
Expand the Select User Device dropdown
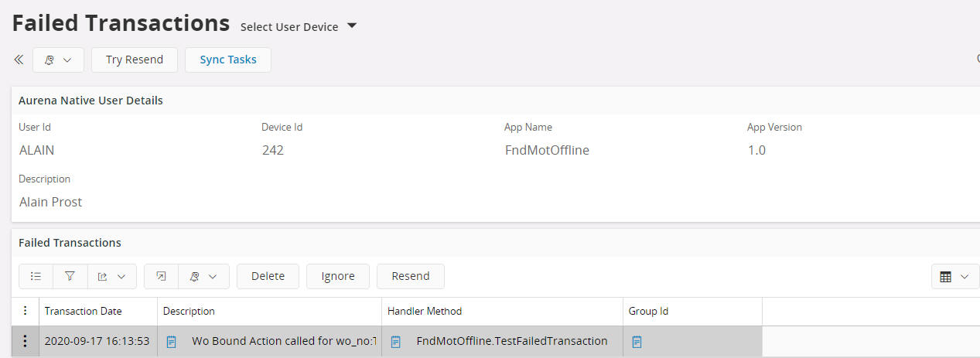(x=298, y=26)
